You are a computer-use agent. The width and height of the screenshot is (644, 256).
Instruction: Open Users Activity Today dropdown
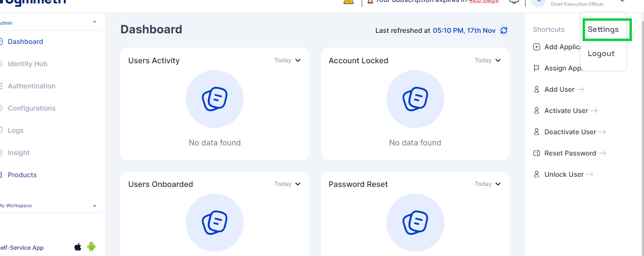[x=288, y=60]
